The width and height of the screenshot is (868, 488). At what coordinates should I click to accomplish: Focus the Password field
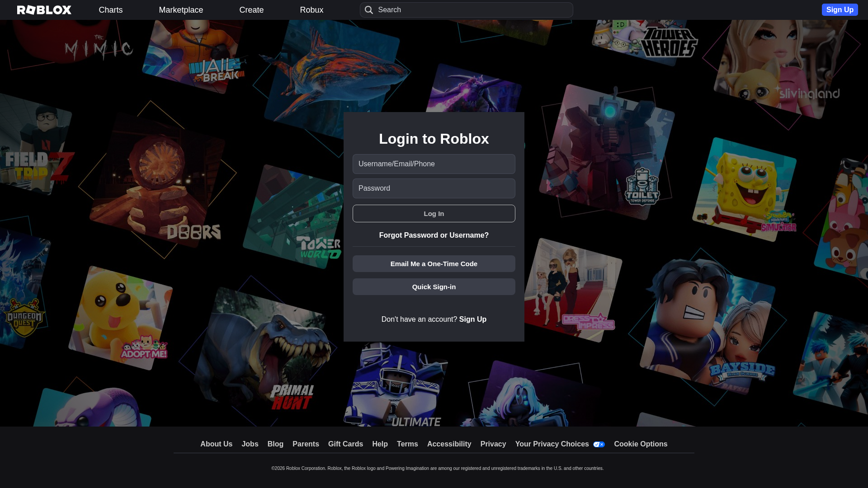point(434,188)
